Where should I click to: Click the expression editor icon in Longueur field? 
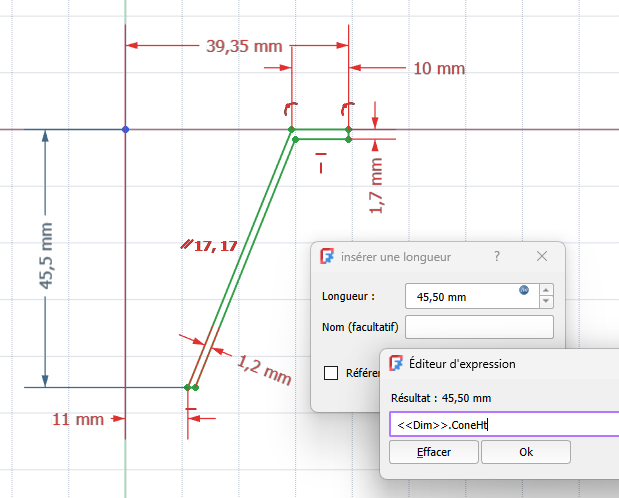(524, 290)
